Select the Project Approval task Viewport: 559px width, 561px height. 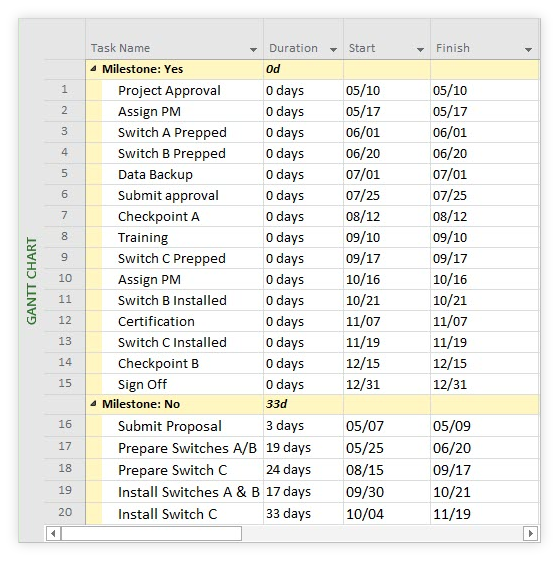pyautogui.click(x=169, y=91)
